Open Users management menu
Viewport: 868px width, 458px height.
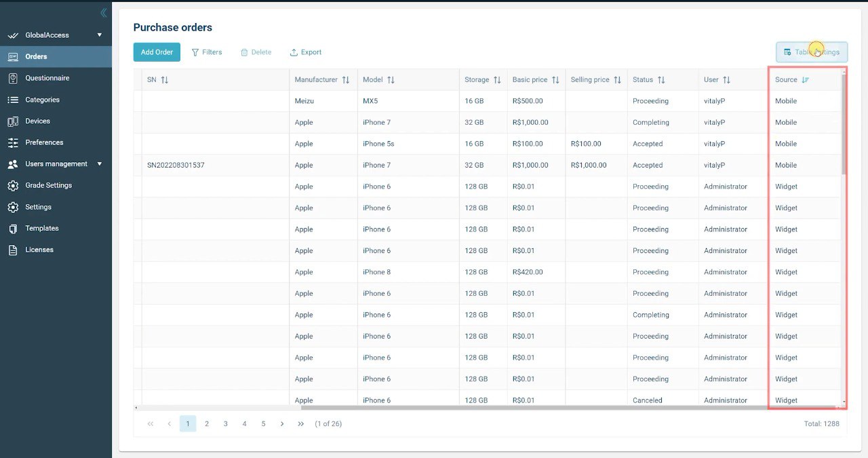(x=56, y=164)
